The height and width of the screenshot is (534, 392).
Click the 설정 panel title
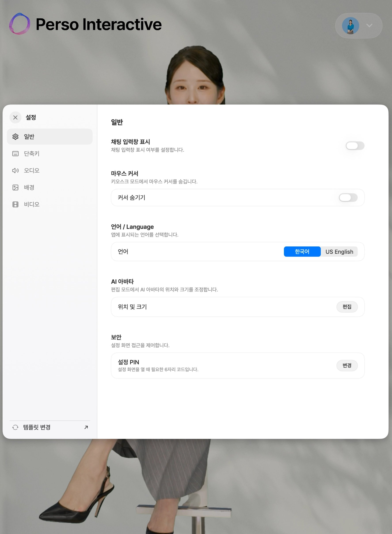click(x=31, y=117)
